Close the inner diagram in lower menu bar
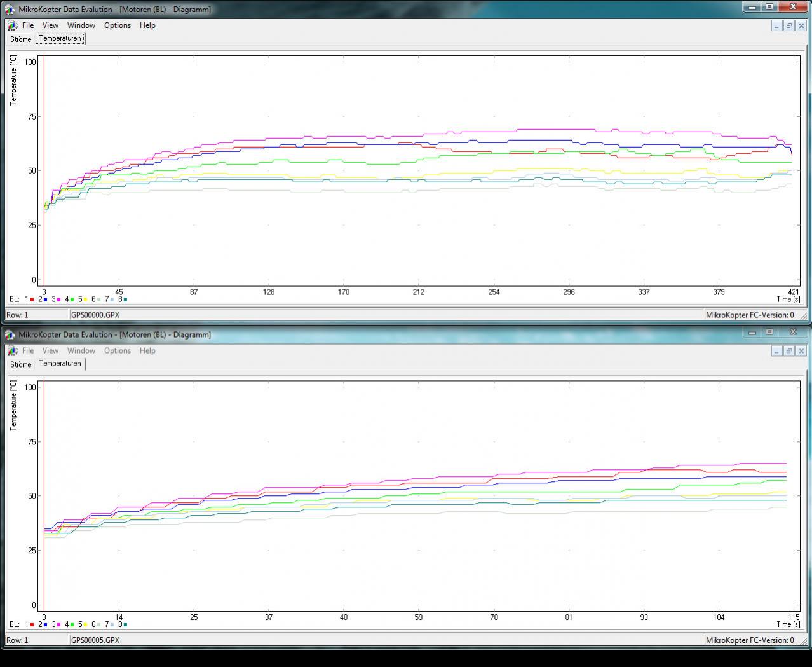The image size is (812, 667). click(801, 350)
